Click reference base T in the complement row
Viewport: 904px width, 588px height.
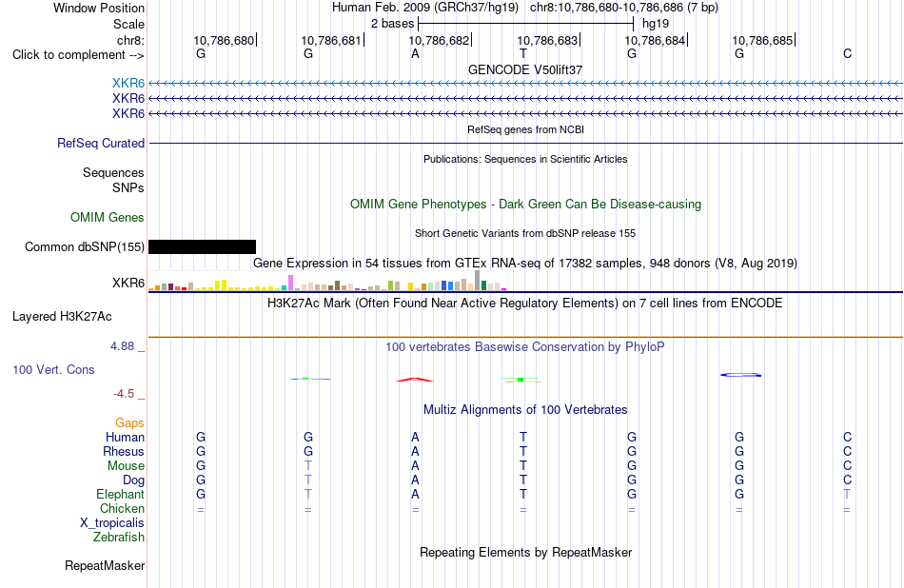click(x=523, y=54)
